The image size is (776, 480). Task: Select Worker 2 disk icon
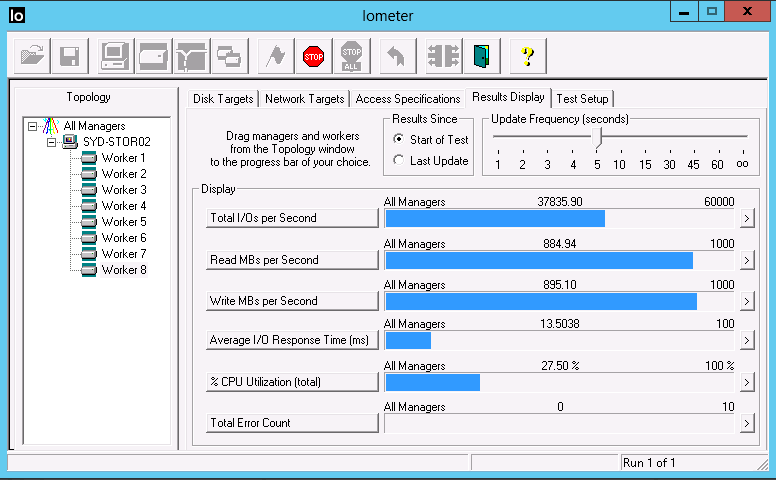click(89, 174)
